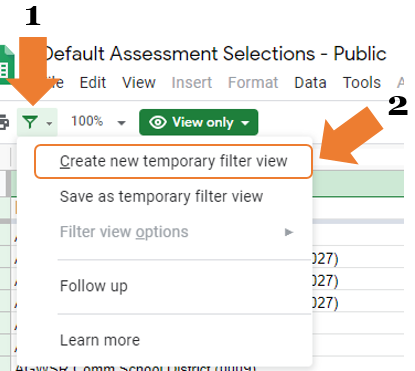This screenshot has width=415, height=371.
Task: Click the grayed Insert menu
Action: 192,82
